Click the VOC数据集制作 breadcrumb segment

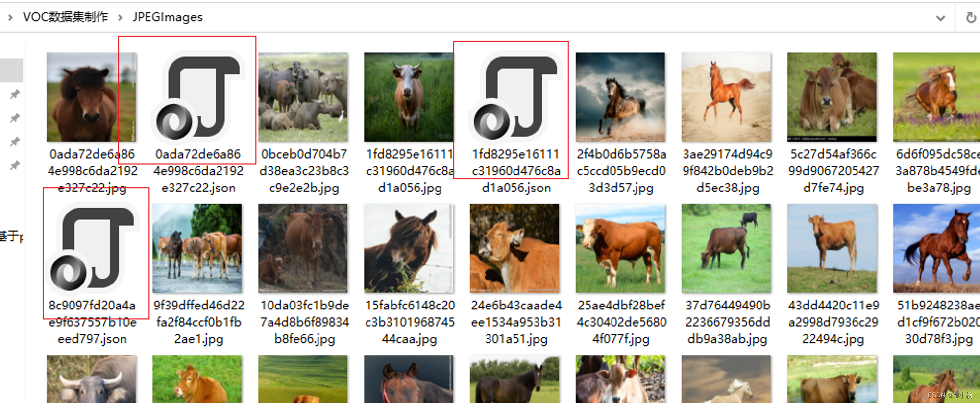66,17
